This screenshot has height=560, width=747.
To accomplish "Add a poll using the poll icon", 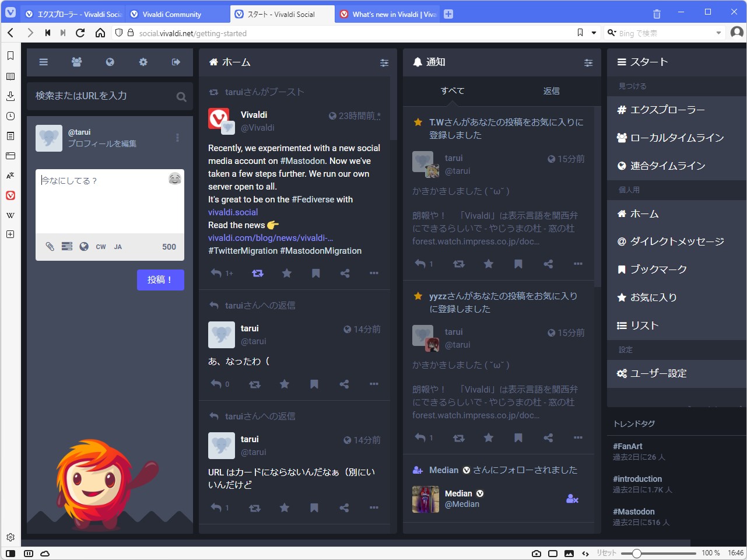I will coord(66,247).
